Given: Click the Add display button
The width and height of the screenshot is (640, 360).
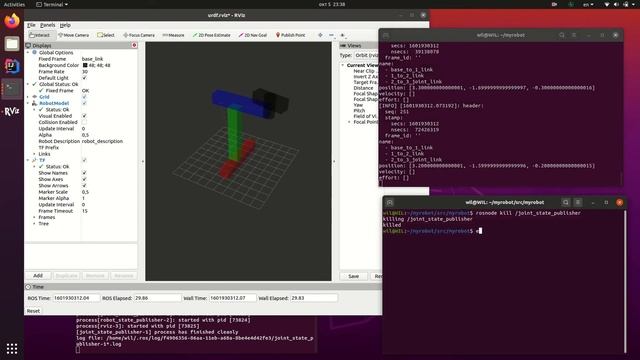Looking at the screenshot, I should [x=38, y=276].
